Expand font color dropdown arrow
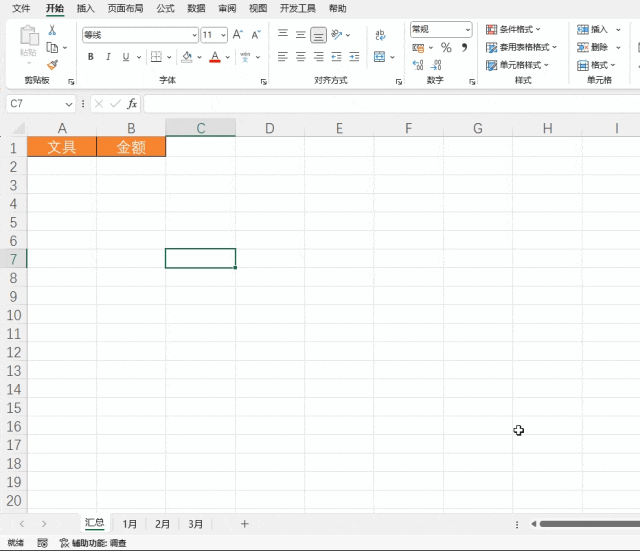This screenshot has height=551, width=640. click(227, 57)
